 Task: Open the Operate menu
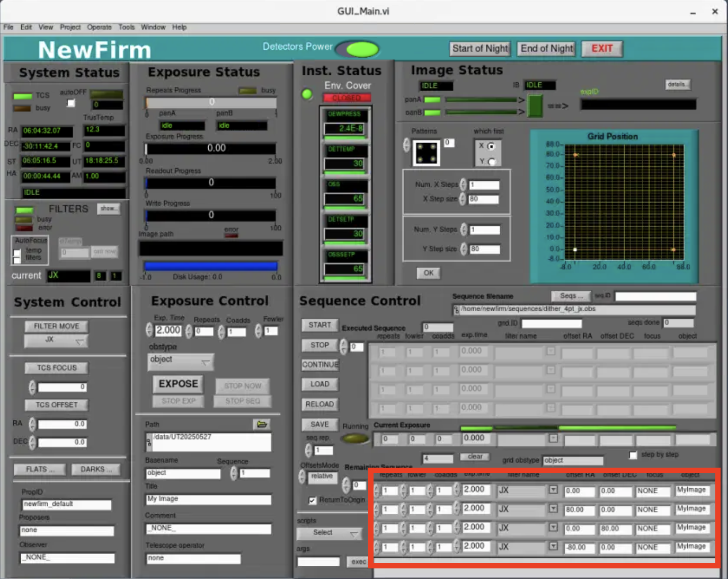coord(99,27)
